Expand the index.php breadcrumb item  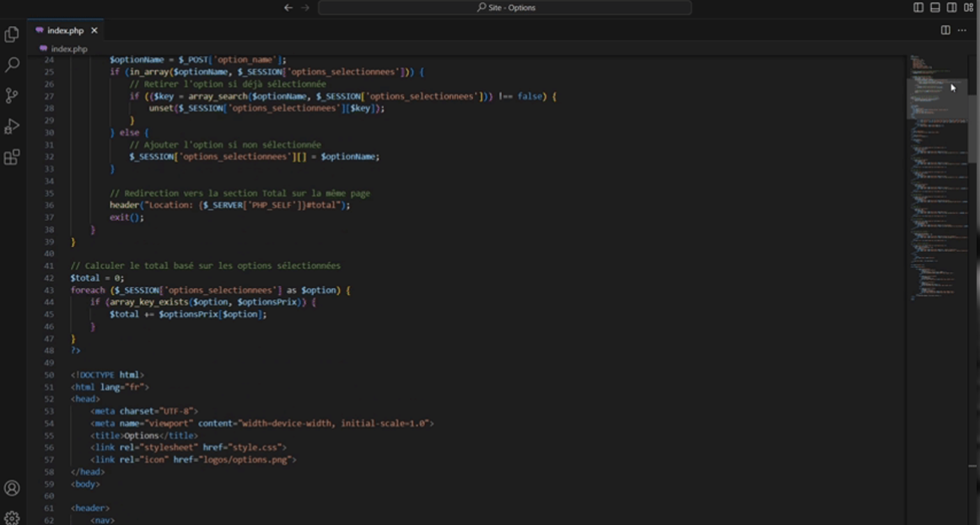click(68, 49)
